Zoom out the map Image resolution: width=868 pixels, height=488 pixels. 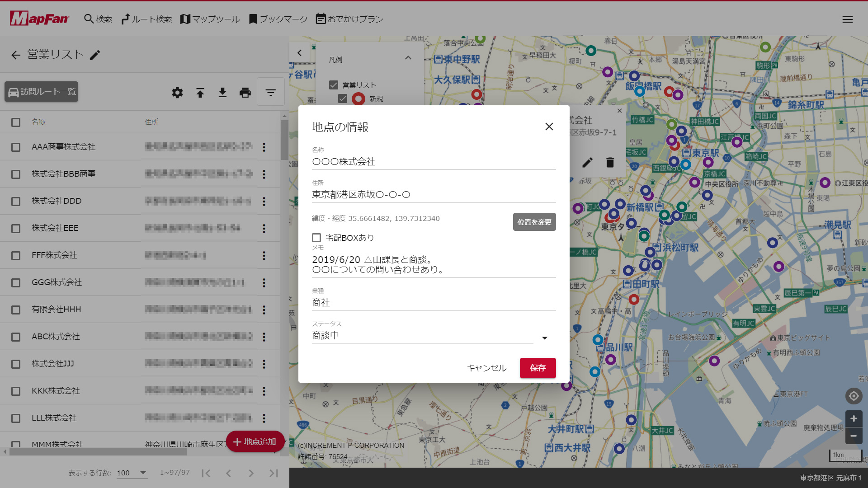854,436
